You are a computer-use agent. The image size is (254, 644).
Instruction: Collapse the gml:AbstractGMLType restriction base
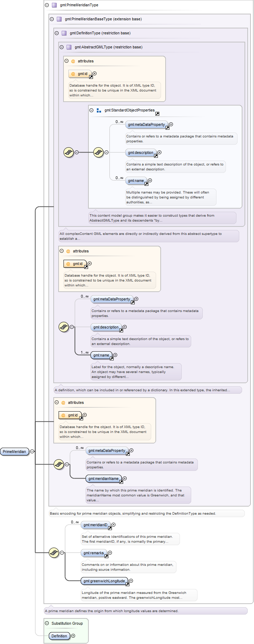click(x=62, y=47)
